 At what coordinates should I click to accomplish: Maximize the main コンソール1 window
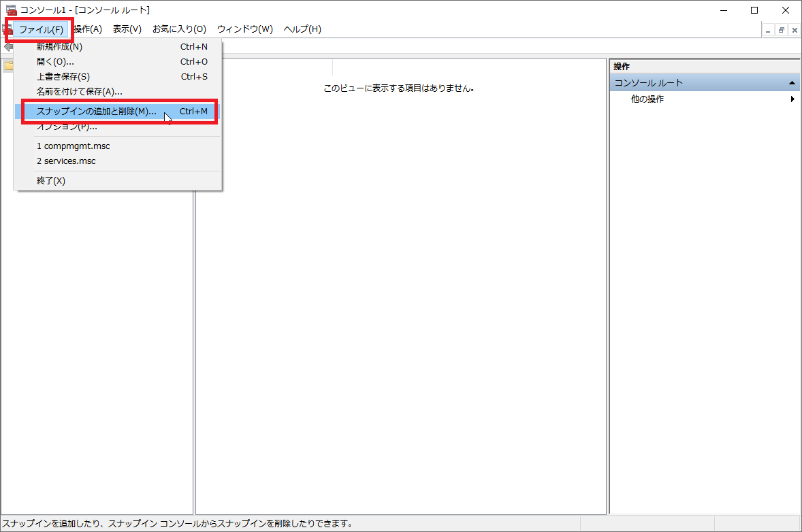pyautogui.click(x=754, y=10)
